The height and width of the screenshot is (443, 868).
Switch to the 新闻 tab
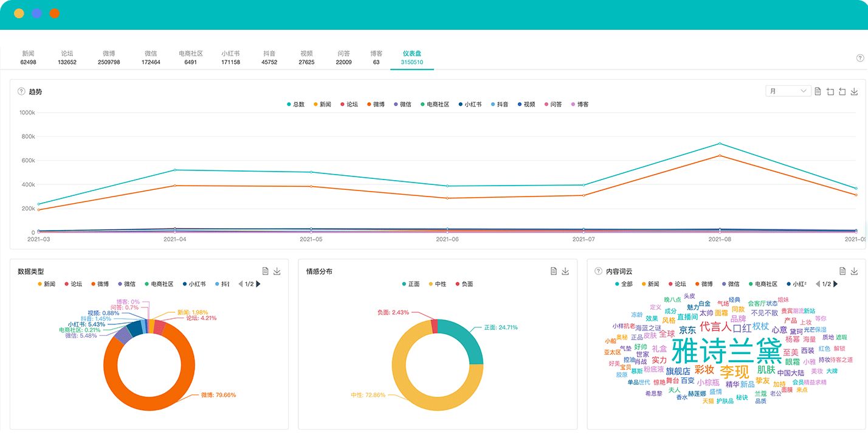pos(28,58)
